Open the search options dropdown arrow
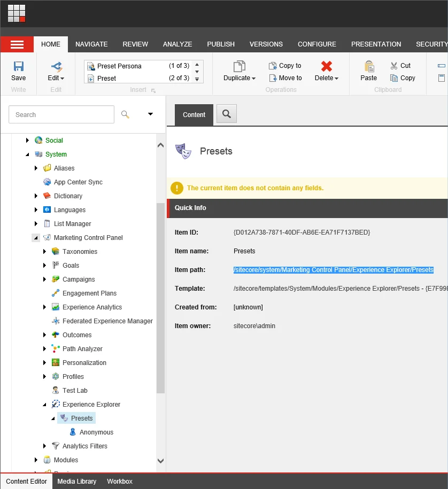Image resolution: width=448 pixels, height=489 pixels. point(150,114)
